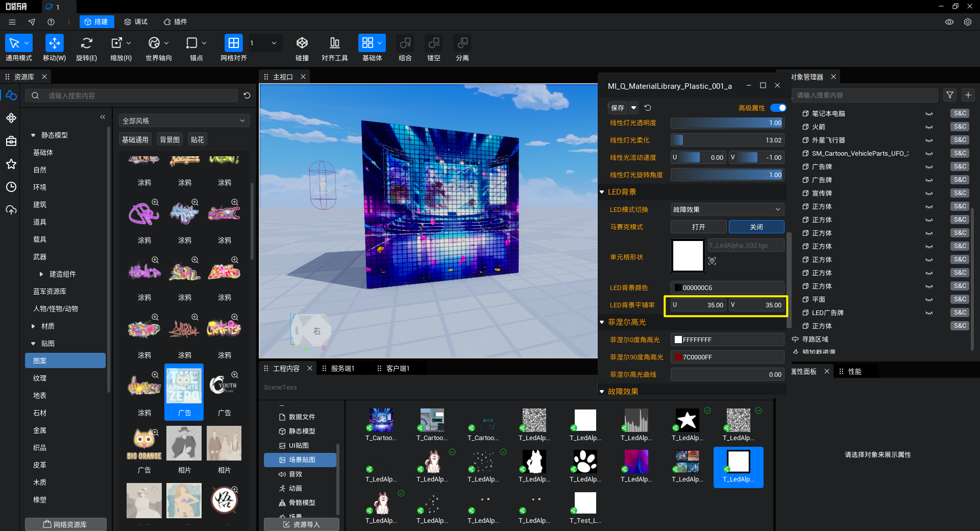Expand the 材质 tree node

coord(33,326)
